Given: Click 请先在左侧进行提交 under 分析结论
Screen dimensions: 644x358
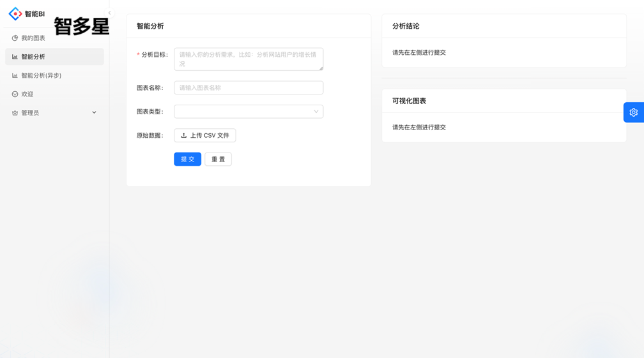Looking at the screenshot, I should tap(419, 52).
